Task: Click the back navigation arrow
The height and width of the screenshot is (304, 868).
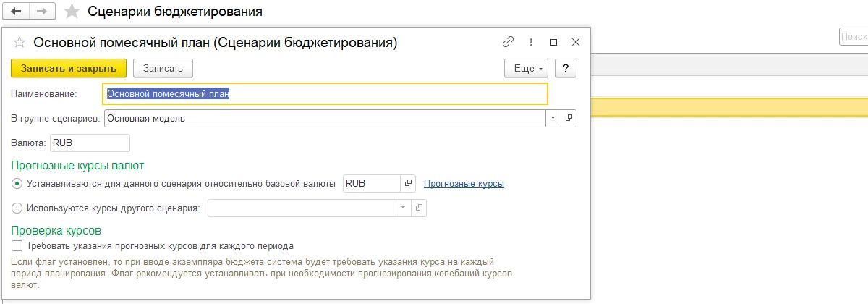Action: click(x=16, y=12)
